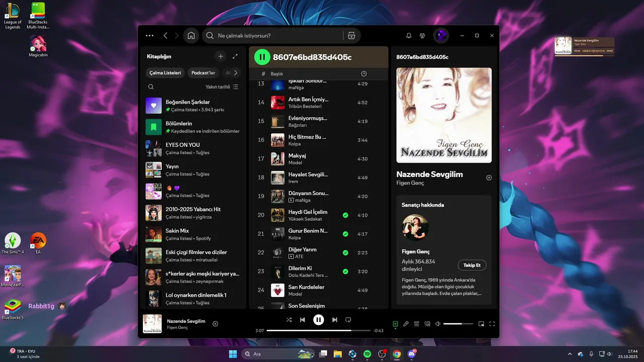Toggle shuffle playback
The width and height of the screenshot is (644, 362).
pos(289,320)
